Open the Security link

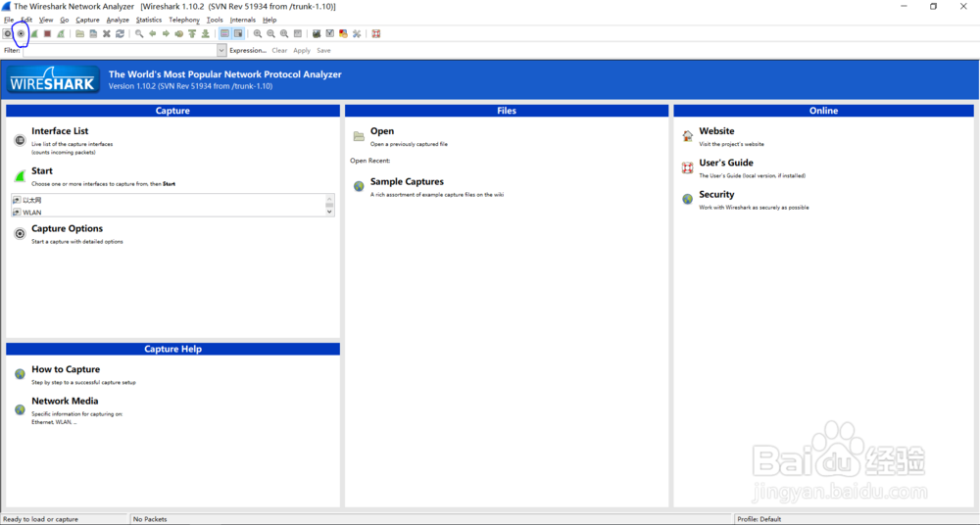pyautogui.click(x=716, y=195)
